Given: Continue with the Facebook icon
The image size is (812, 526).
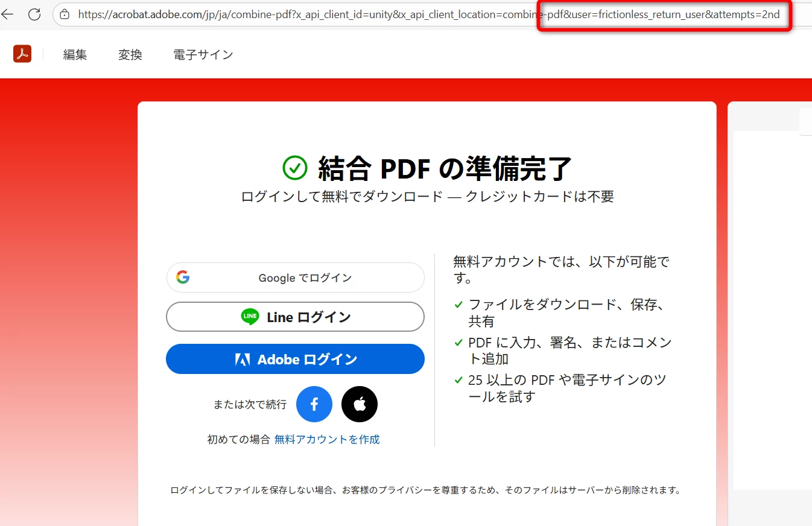Looking at the screenshot, I should tap(314, 404).
